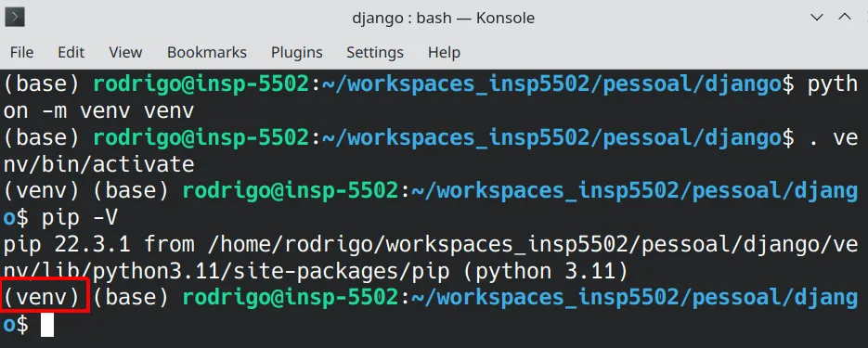Click the 'django : bash — Konsole' window title
868x348 pixels.
pos(444,18)
